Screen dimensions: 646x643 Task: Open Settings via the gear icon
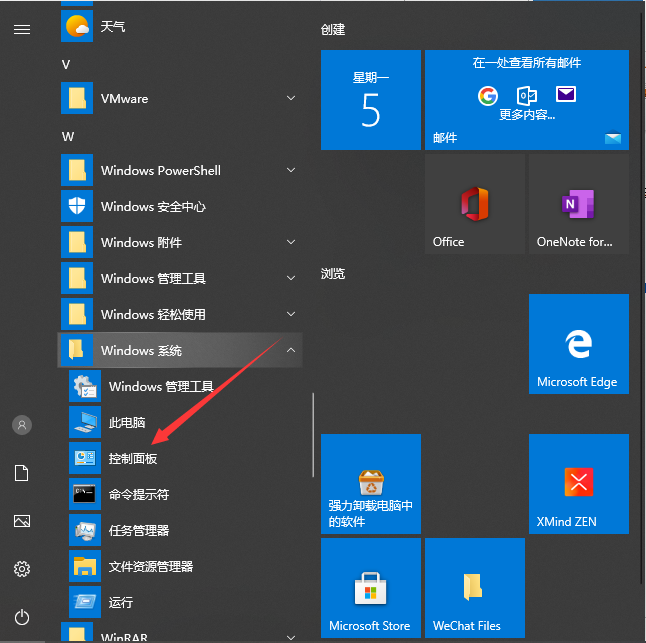tap(22, 569)
